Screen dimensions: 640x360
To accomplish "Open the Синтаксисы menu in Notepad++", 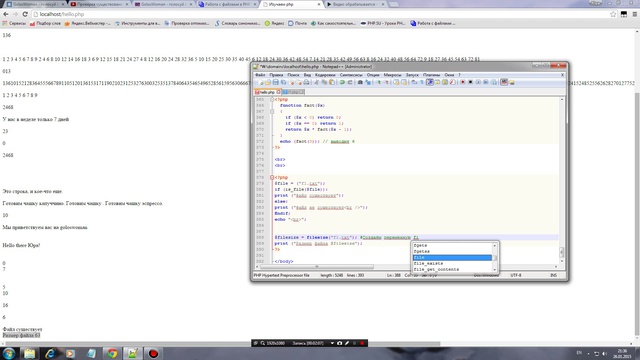I will (x=351, y=75).
